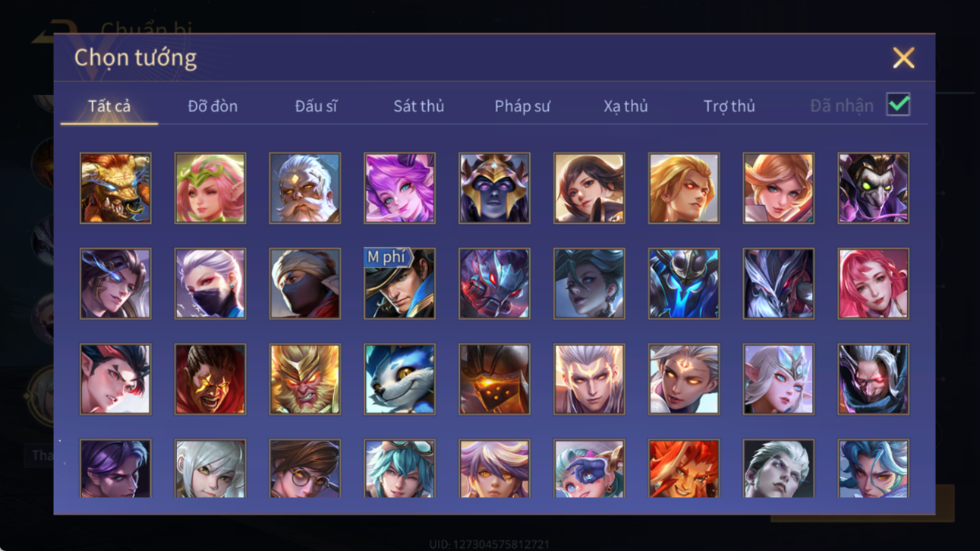
Task: Select the hero with round glasses
Action: coord(304,468)
